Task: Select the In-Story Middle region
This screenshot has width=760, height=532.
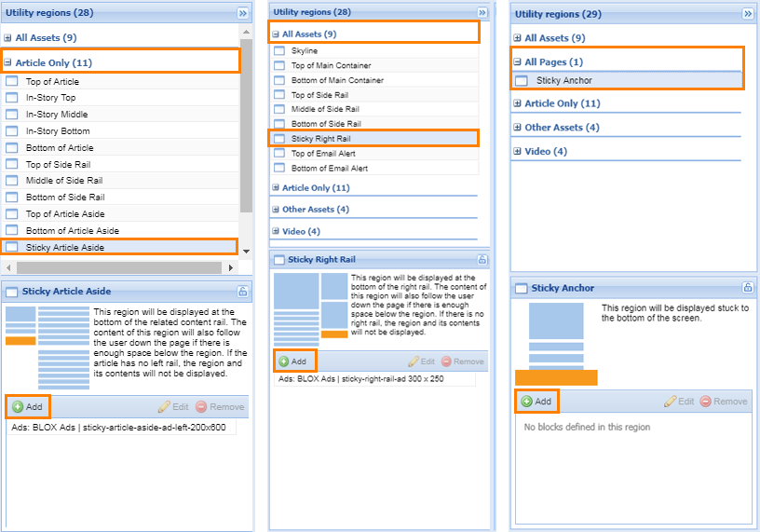Action: pos(57,115)
